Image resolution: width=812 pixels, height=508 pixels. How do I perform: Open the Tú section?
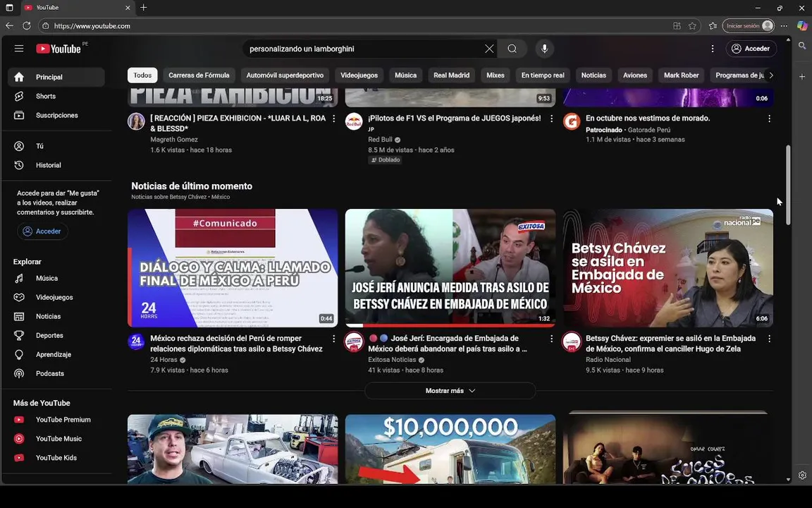point(56,146)
